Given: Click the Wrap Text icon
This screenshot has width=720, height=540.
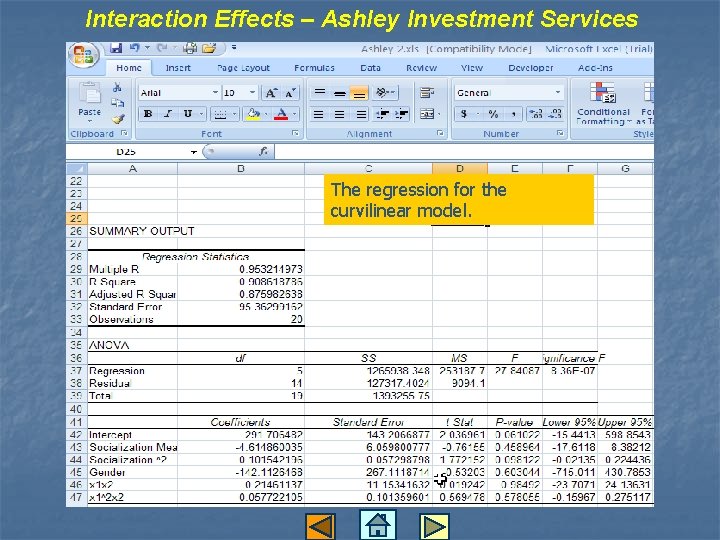Looking at the screenshot, I should [427, 93].
